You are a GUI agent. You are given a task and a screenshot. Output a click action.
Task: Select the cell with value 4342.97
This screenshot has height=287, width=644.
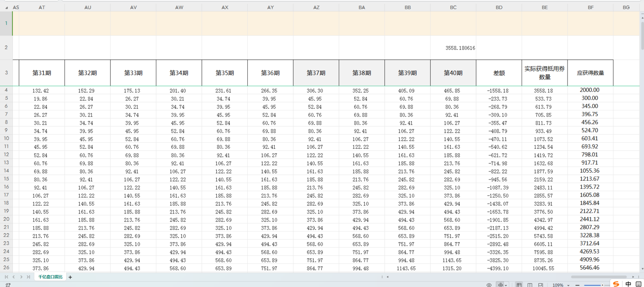tap(545, 220)
